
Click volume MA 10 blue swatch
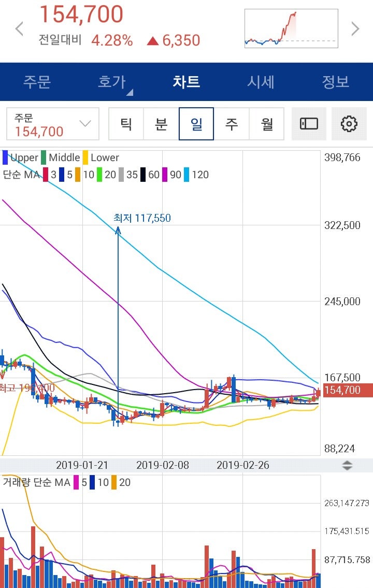click(x=92, y=483)
